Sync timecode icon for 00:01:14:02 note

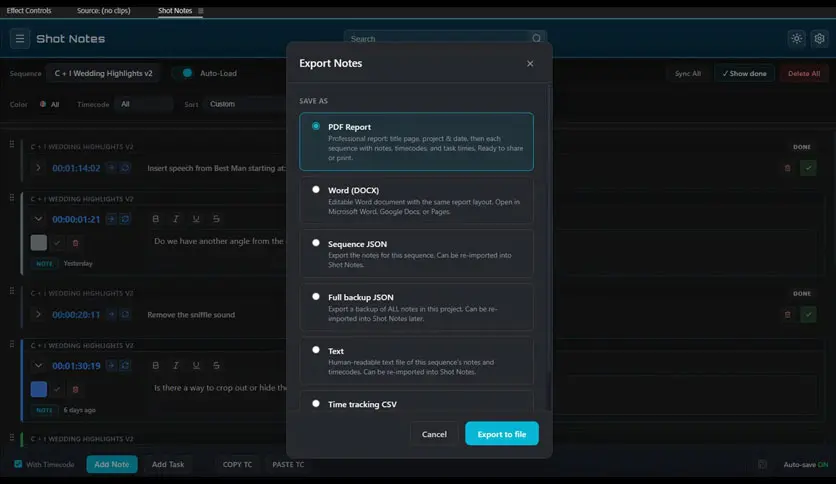125,168
